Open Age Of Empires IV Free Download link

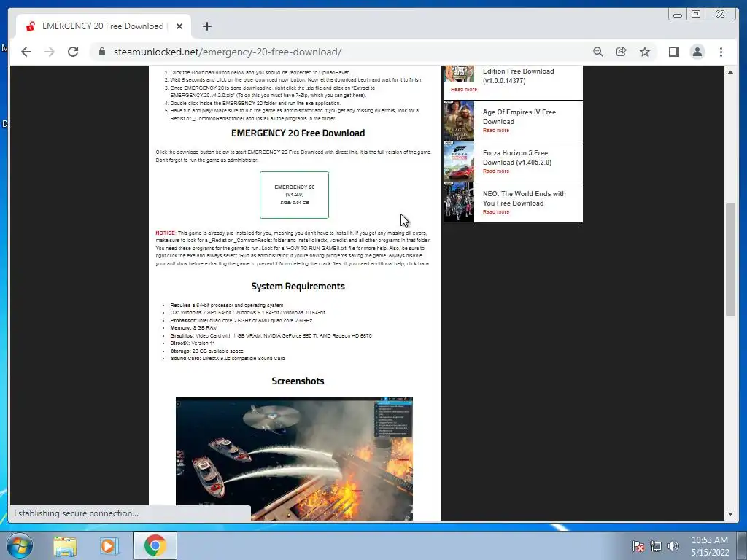[519, 117]
